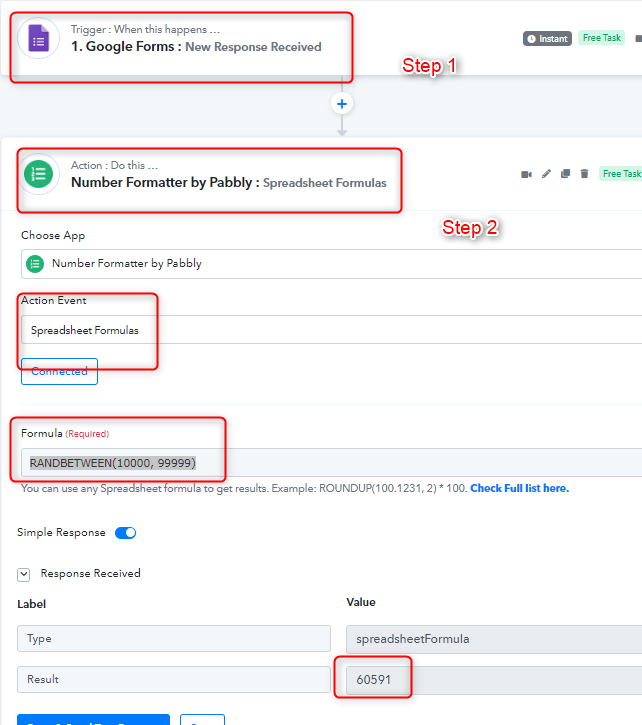Click the Response Received label
642x725 pixels.
[90, 573]
